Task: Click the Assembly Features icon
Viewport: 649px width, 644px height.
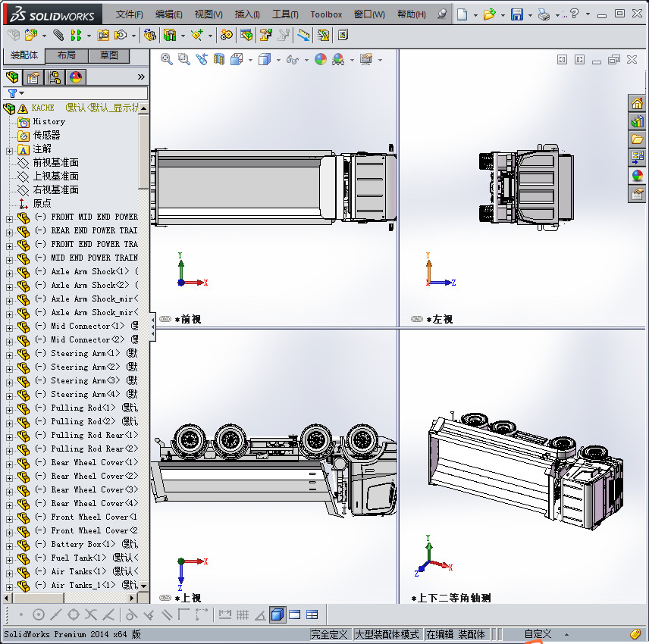Action: (x=170, y=35)
